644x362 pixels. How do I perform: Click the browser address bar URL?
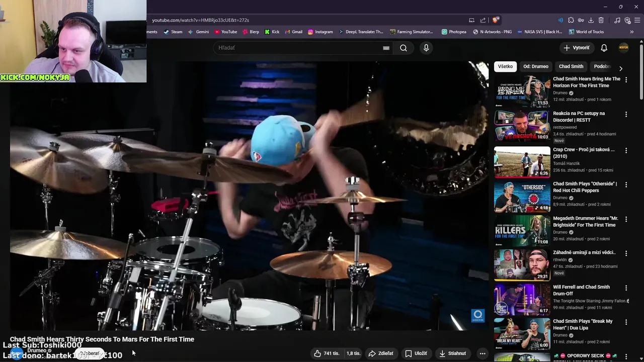click(x=201, y=20)
